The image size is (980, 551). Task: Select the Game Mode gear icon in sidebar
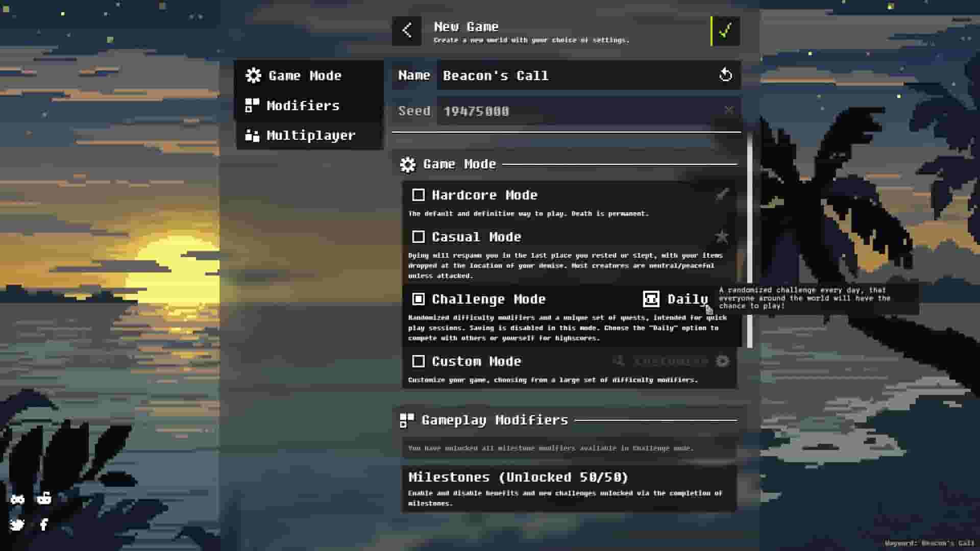coord(254,76)
